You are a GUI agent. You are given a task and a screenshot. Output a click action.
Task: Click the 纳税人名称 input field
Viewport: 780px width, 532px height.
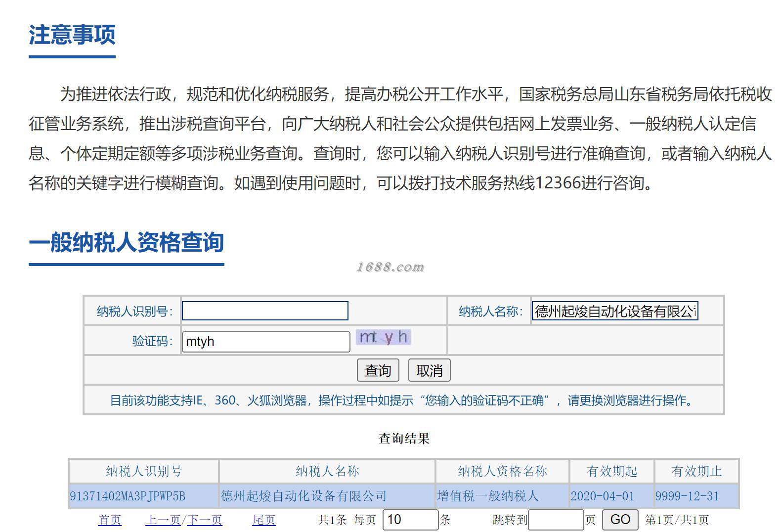pos(615,311)
